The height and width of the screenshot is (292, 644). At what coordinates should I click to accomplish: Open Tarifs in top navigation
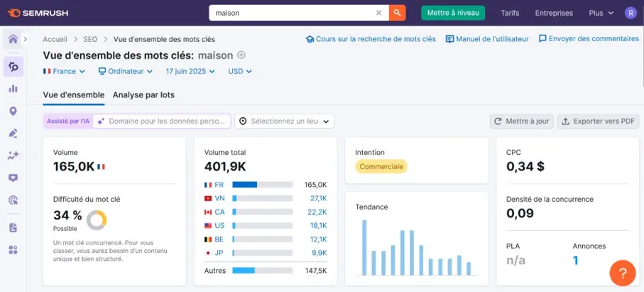click(510, 13)
